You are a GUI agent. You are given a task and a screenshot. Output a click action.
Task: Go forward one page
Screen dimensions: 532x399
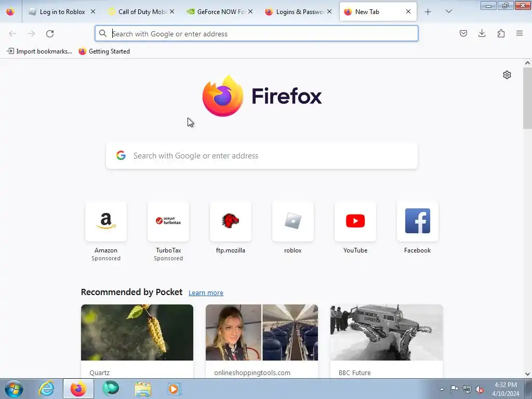click(31, 34)
